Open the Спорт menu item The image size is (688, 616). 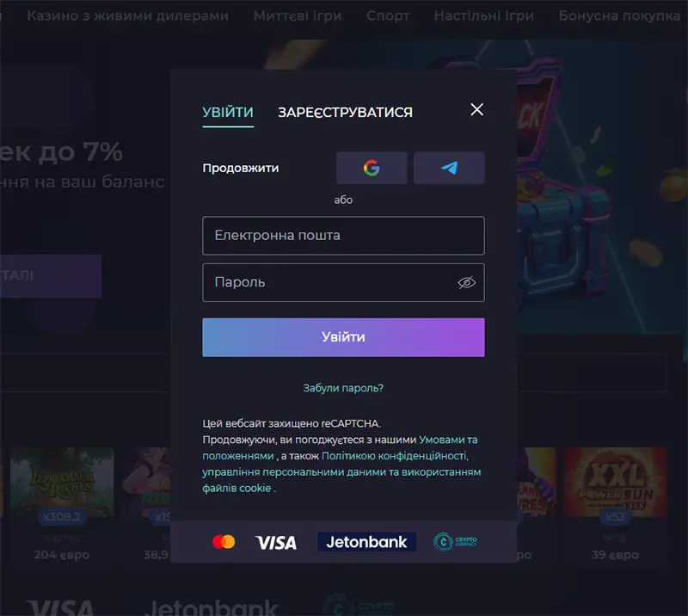388,15
